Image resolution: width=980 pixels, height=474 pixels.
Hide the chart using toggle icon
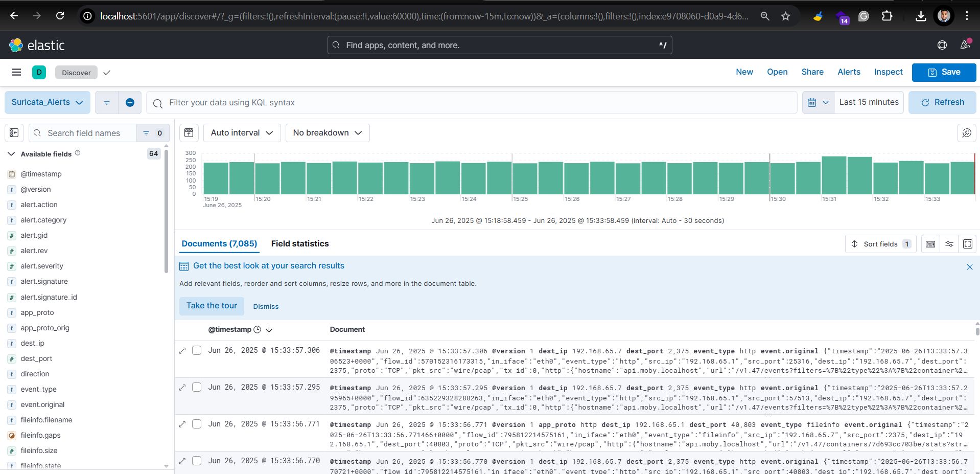[189, 133]
